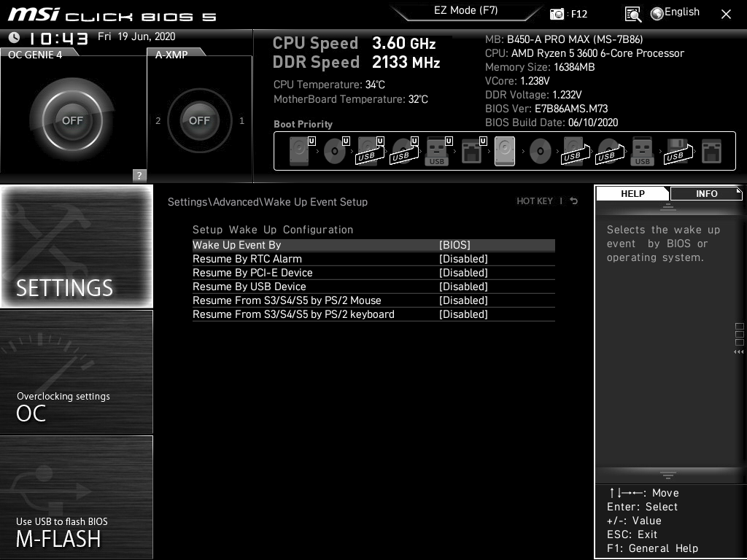The image size is (747, 560).
Task: Click the top grip of the help panel
Action: click(x=668, y=206)
